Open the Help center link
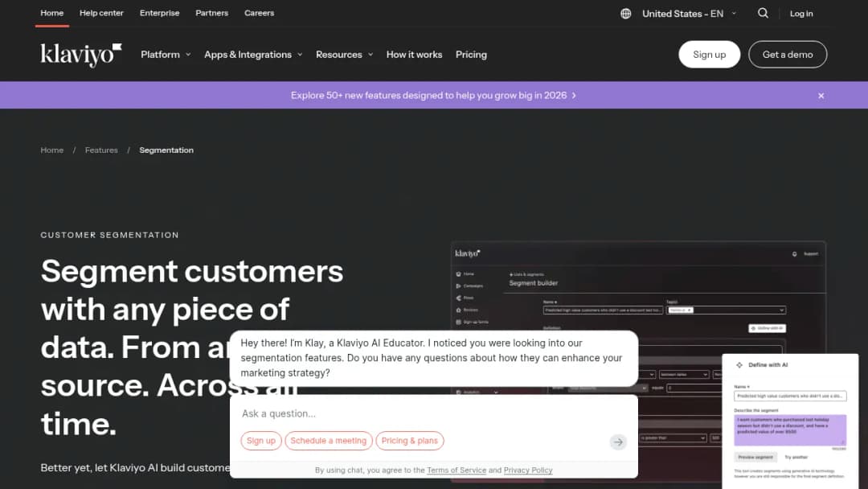This screenshot has width=868, height=489. tap(101, 13)
